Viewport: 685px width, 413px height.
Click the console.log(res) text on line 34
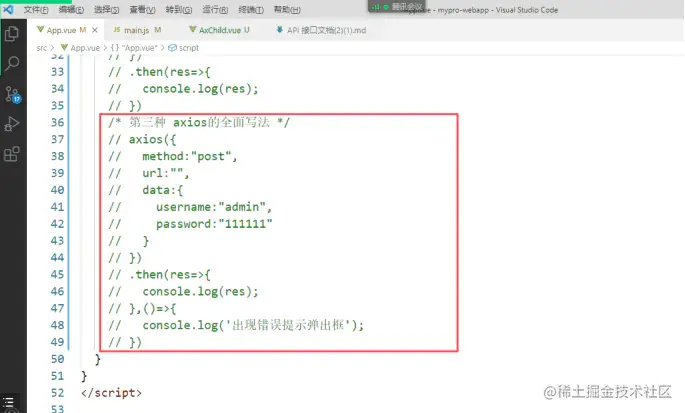pos(200,89)
